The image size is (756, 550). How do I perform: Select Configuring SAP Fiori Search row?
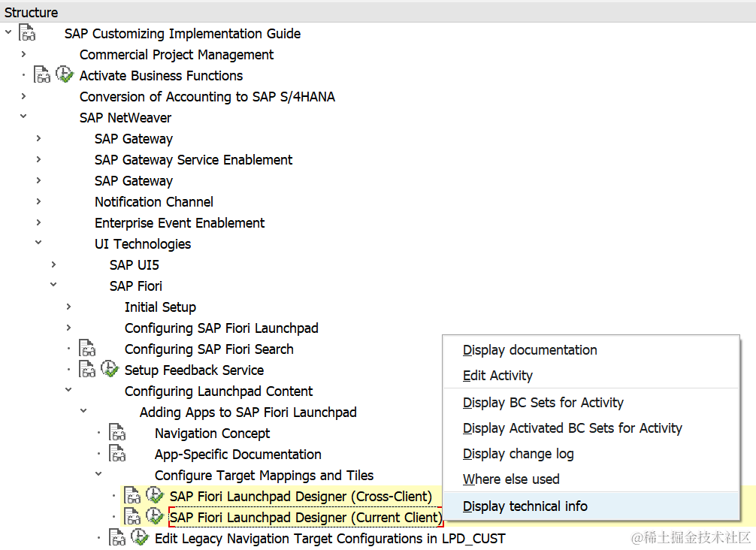coord(209,349)
